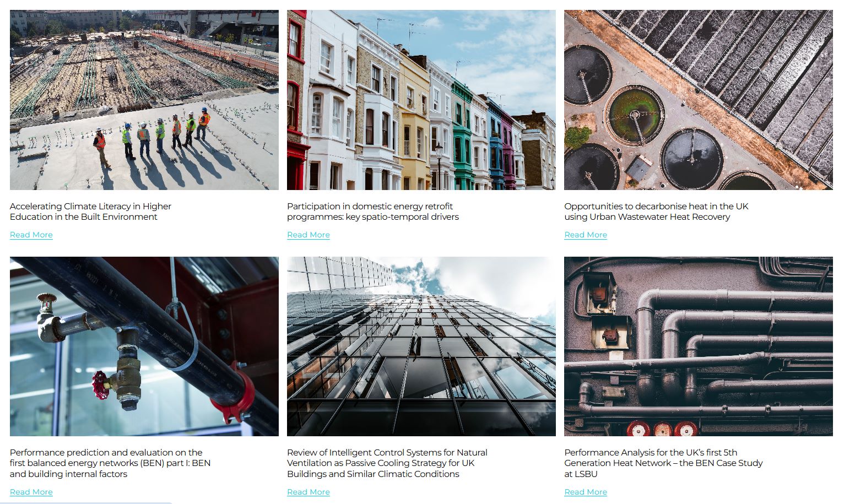Open the Accelerating Climate Literacy article title
The image size is (844, 504).
(90, 212)
